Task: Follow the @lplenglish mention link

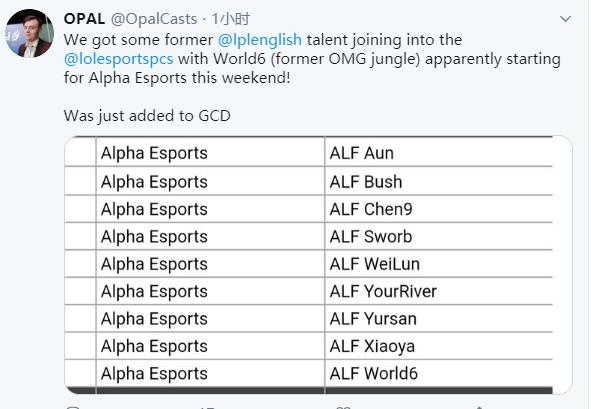Action: pyautogui.click(x=260, y=40)
